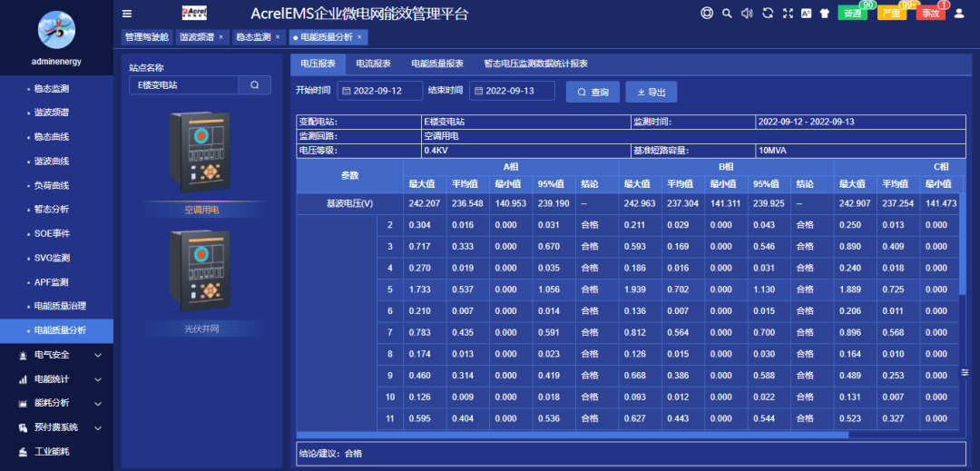
Task: Click harmonic order 7 row label
Action: (390, 332)
